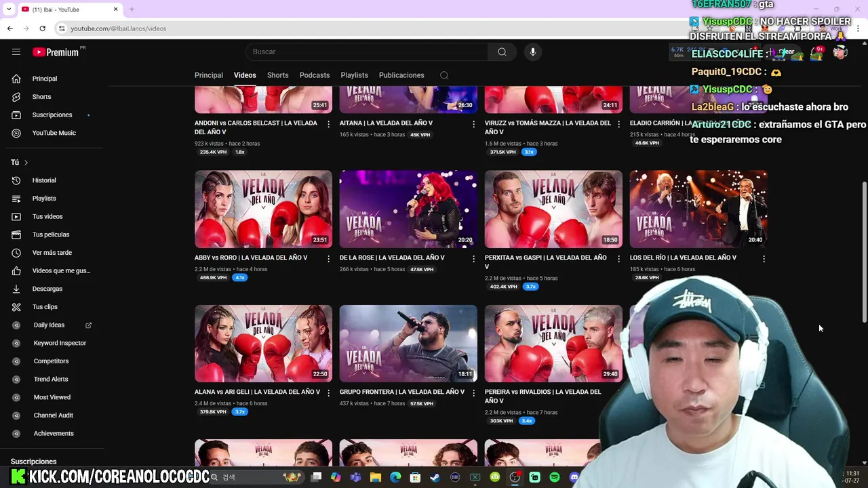Open Shorts in the left sidebar
Image resolution: width=868 pixels, height=488 pixels.
[41, 97]
